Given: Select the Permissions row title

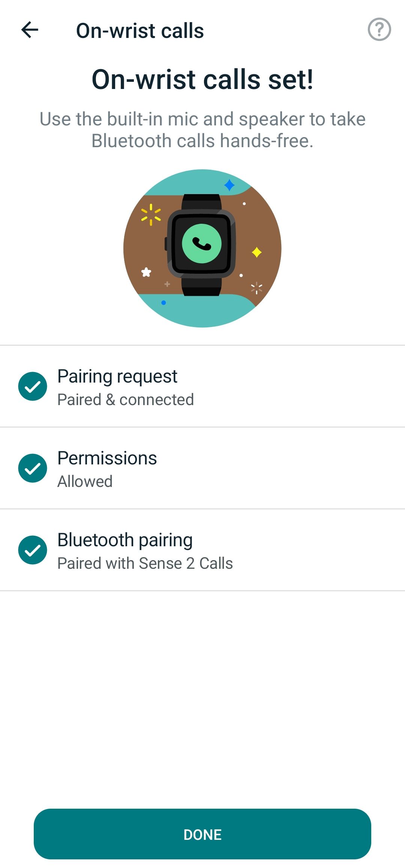Looking at the screenshot, I should click(x=107, y=458).
